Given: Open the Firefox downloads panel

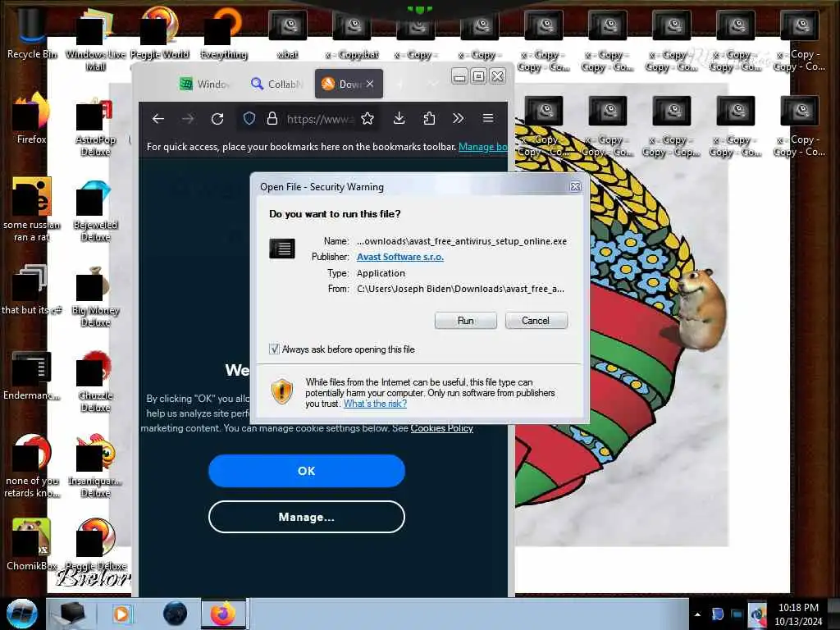Looking at the screenshot, I should tap(399, 118).
